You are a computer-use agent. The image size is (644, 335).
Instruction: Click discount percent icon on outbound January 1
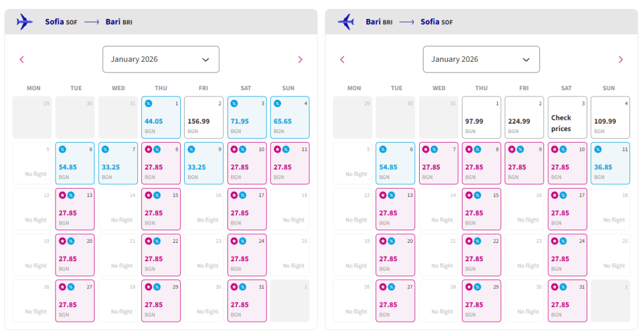[149, 103]
